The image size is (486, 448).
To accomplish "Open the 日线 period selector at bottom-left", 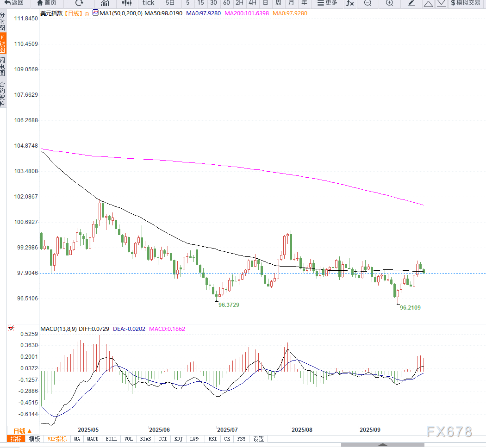I will pos(22,431).
